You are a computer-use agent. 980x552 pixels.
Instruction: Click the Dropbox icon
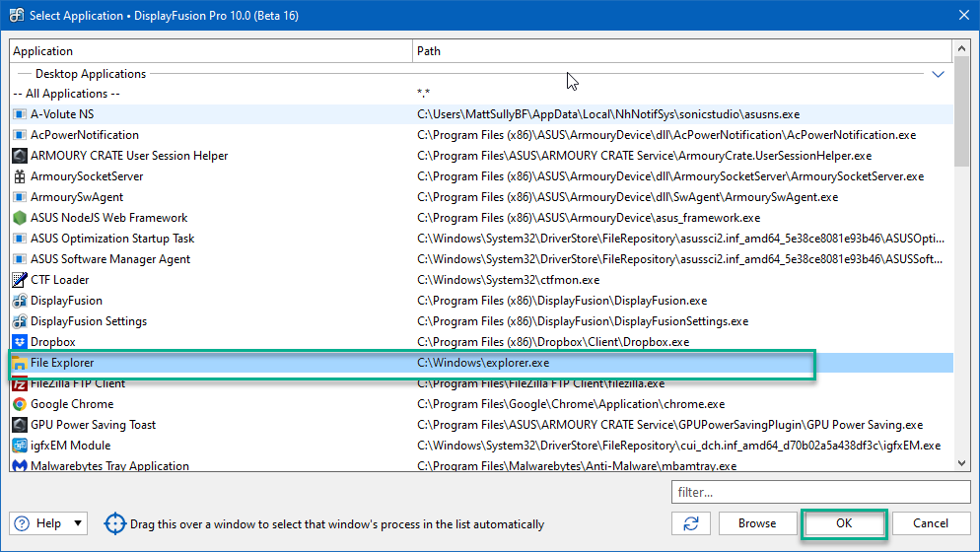click(20, 342)
